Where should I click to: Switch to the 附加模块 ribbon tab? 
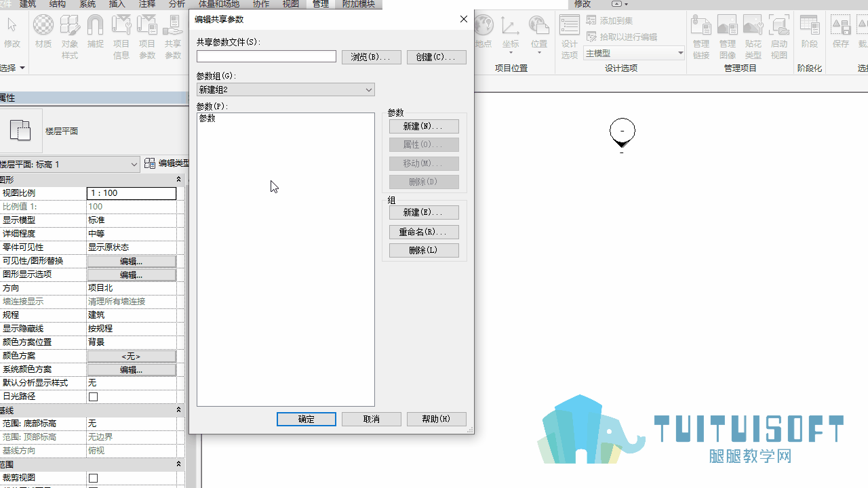tap(358, 4)
